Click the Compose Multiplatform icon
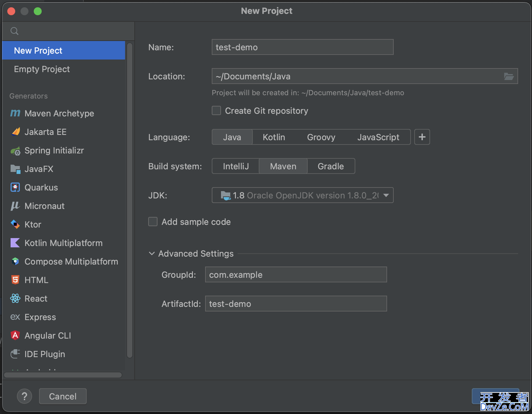 (x=15, y=262)
